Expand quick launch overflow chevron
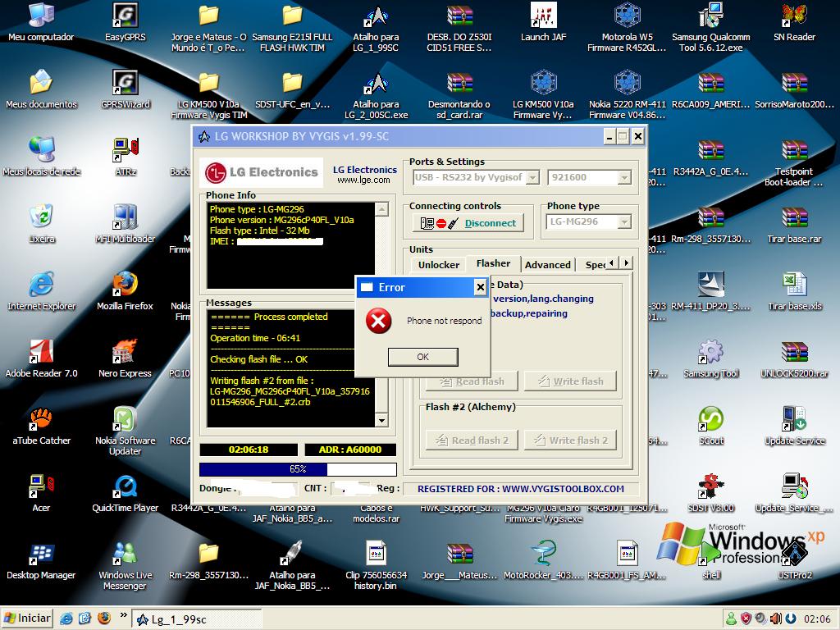840x630 pixels. (123, 615)
